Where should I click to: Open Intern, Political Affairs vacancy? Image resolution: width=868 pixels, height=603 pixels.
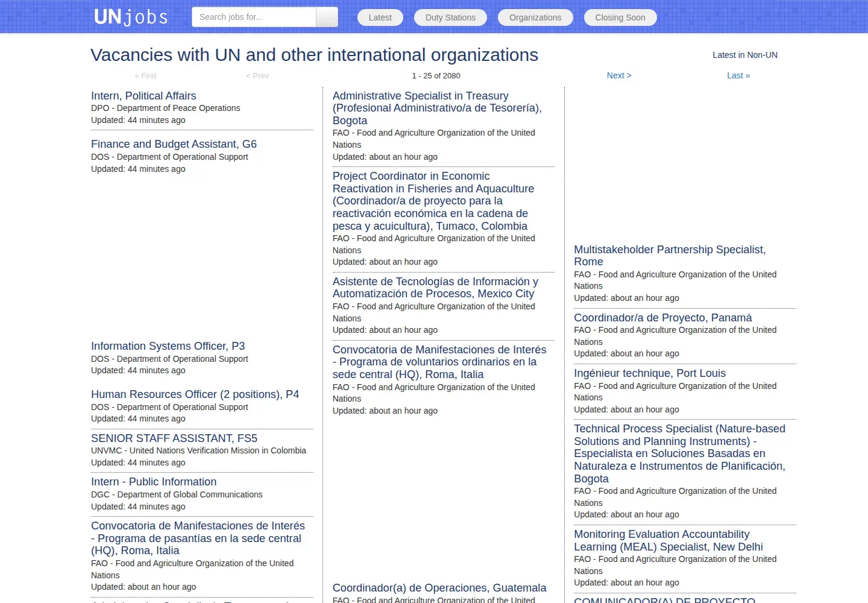(x=143, y=96)
